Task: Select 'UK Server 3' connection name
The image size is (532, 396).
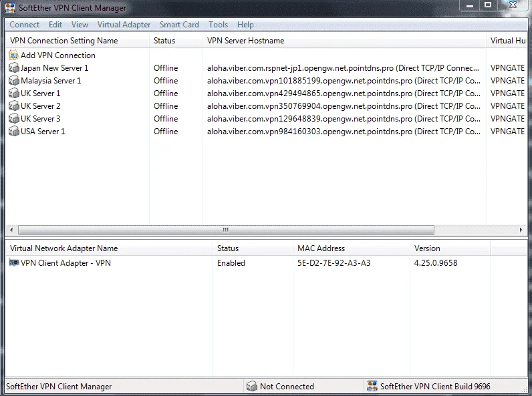Action: [41, 119]
